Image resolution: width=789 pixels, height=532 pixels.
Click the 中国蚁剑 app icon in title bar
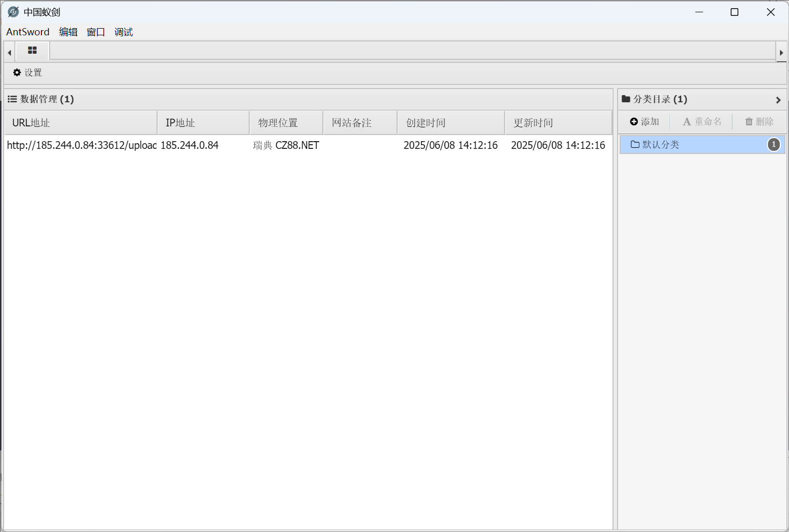(13, 12)
